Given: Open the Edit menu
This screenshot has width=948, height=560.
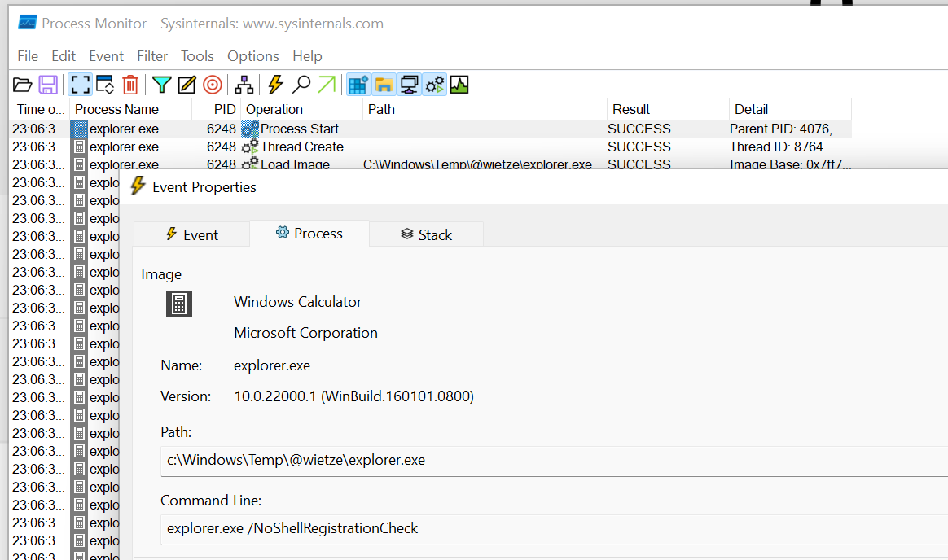Looking at the screenshot, I should pos(64,56).
